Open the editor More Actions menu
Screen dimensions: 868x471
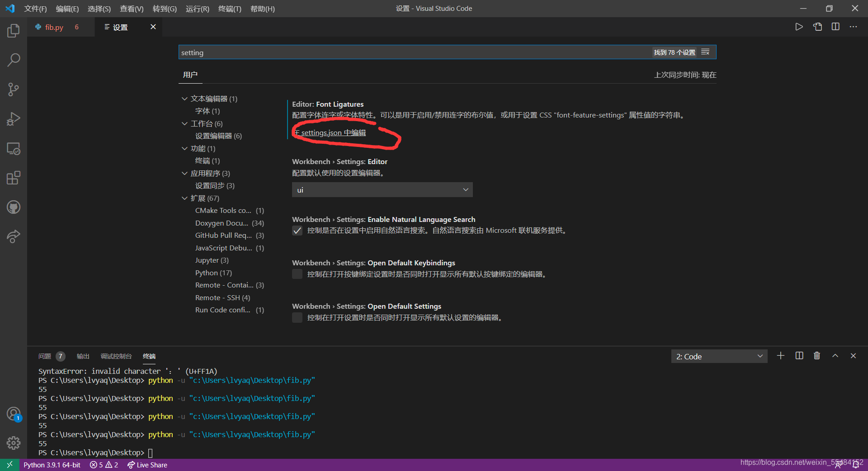[x=853, y=27]
